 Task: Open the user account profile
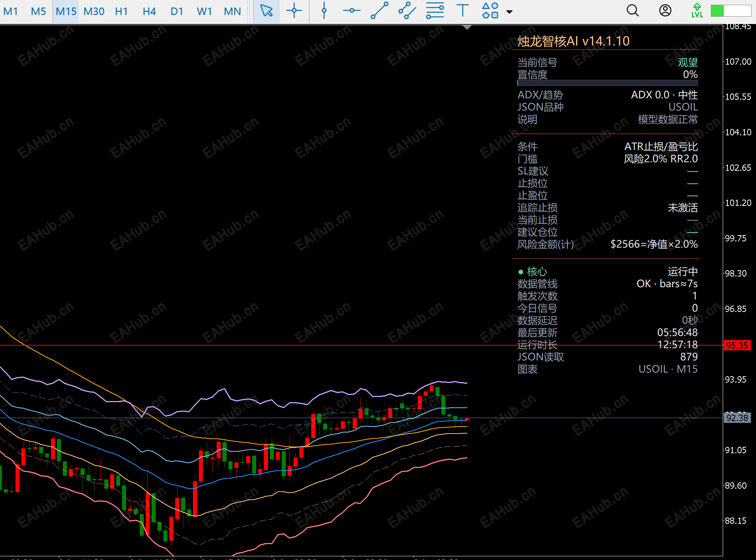click(665, 11)
